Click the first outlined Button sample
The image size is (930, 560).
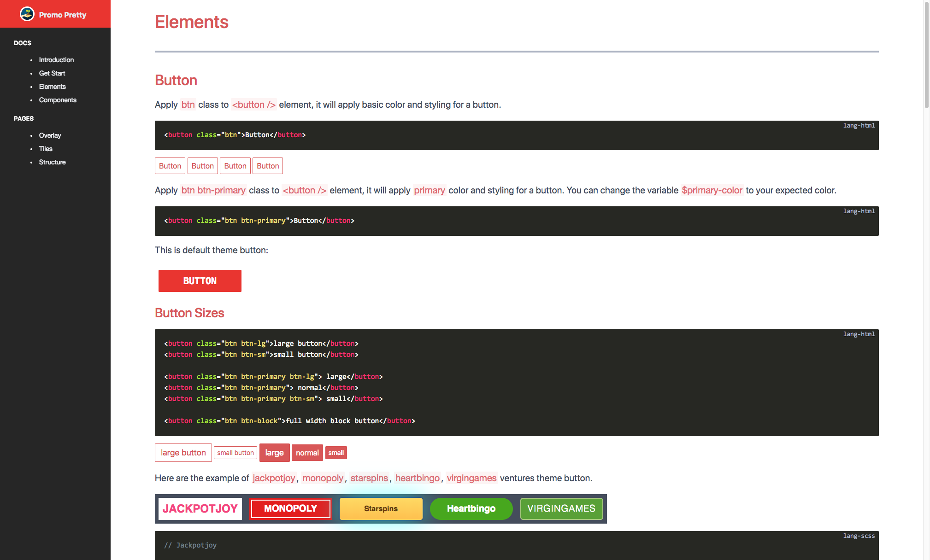coord(170,166)
